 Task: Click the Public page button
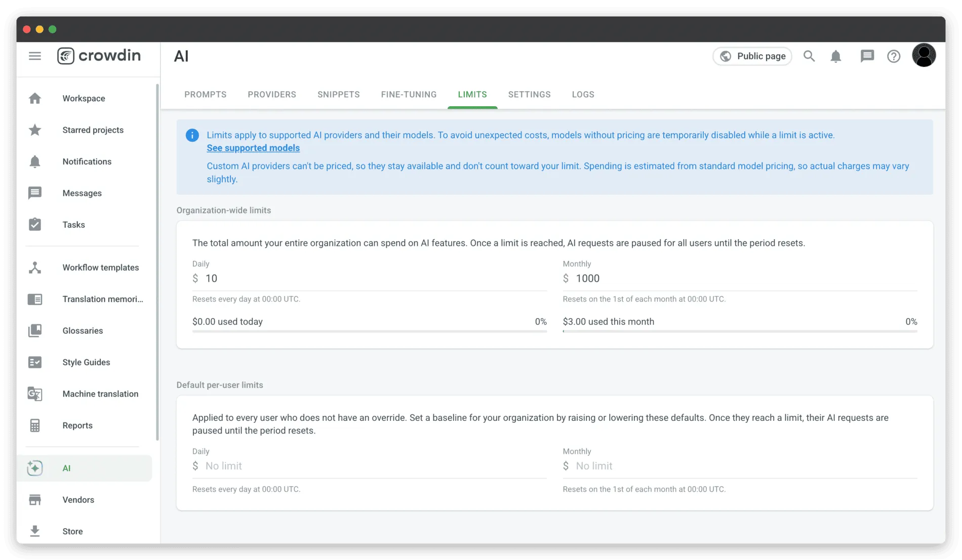752,56
